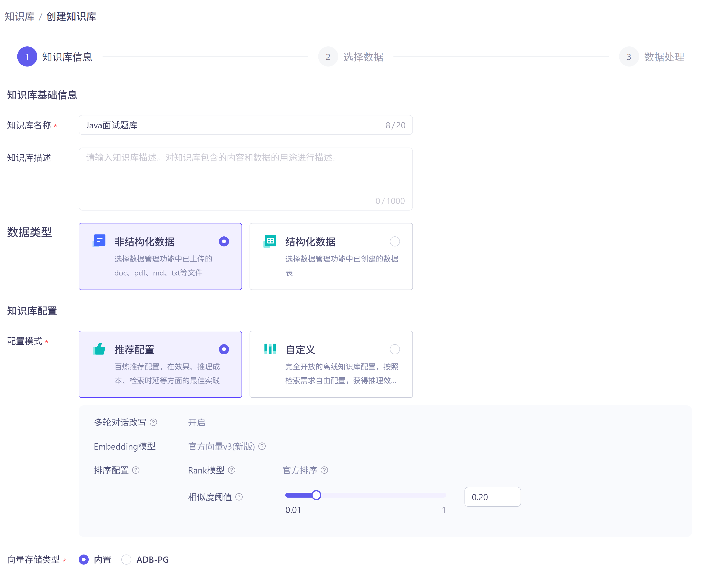Click the structured data table icon

(x=270, y=241)
